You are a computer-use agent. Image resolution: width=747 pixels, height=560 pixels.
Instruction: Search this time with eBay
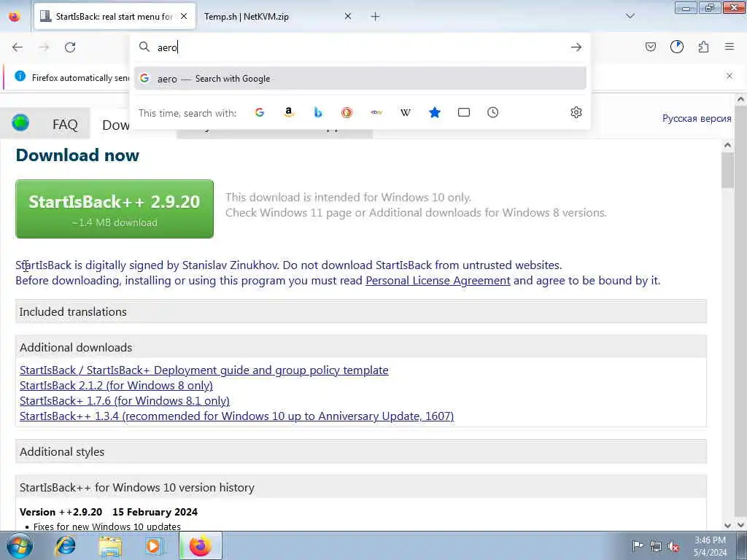coord(376,112)
